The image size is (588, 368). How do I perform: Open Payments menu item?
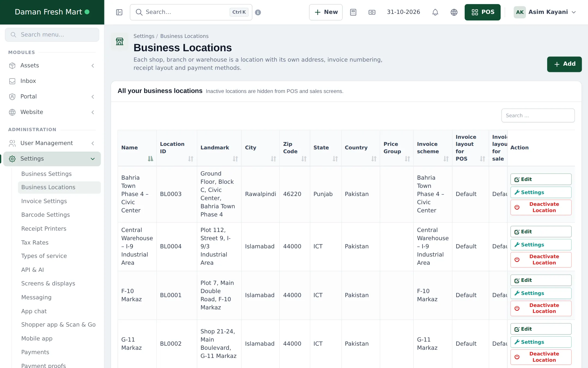click(x=35, y=352)
